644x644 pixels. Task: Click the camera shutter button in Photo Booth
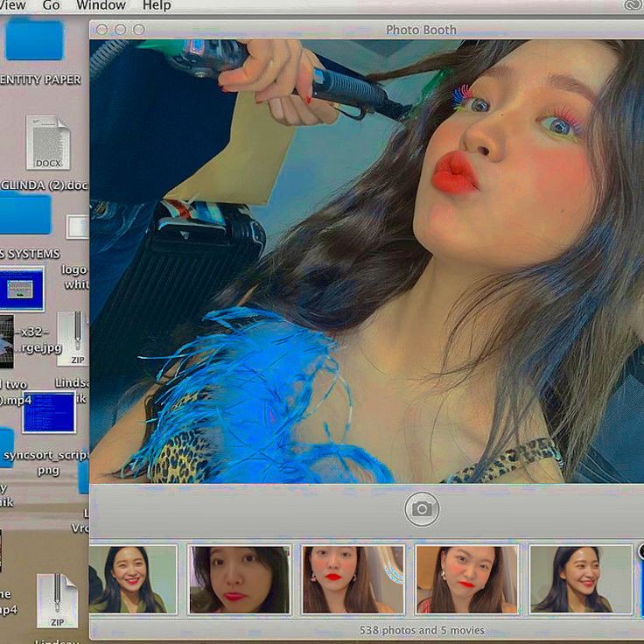tap(422, 509)
